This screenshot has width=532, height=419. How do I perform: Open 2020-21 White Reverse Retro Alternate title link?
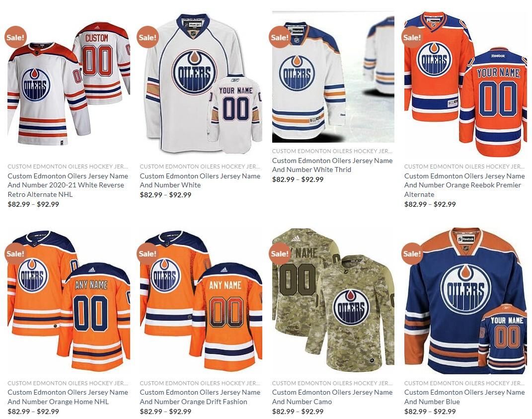(68, 185)
